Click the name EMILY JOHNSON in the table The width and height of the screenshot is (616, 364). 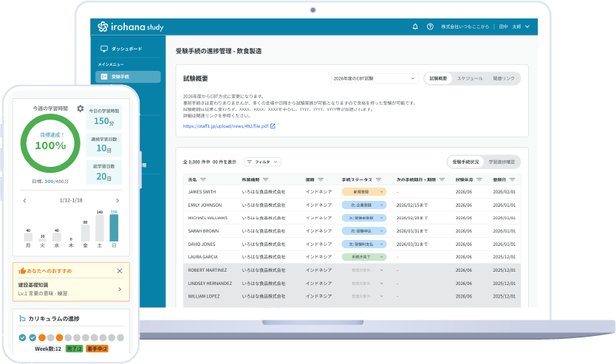205,205
